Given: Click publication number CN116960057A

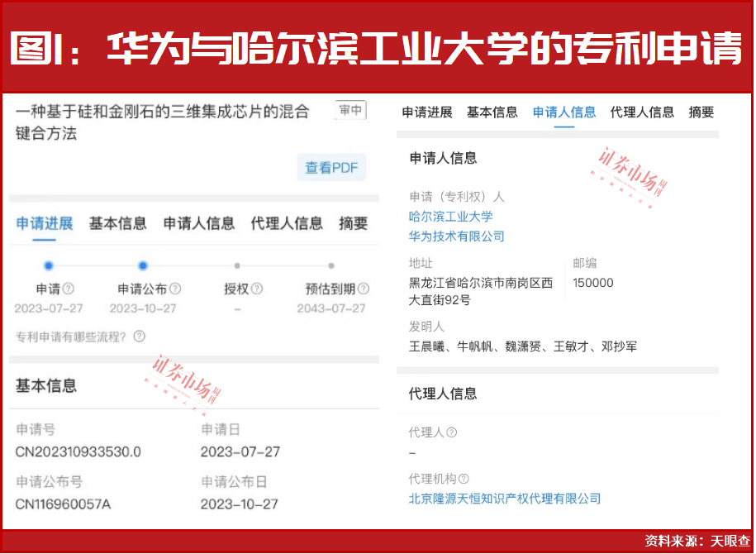Looking at the screenshot, I should click(x=63, y=504).
